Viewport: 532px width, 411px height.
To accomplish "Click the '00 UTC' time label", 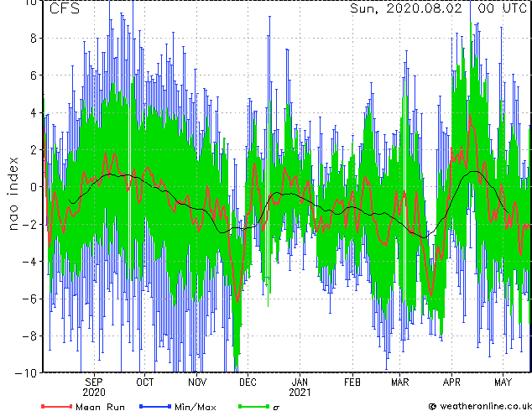I will tap(502, 8).
